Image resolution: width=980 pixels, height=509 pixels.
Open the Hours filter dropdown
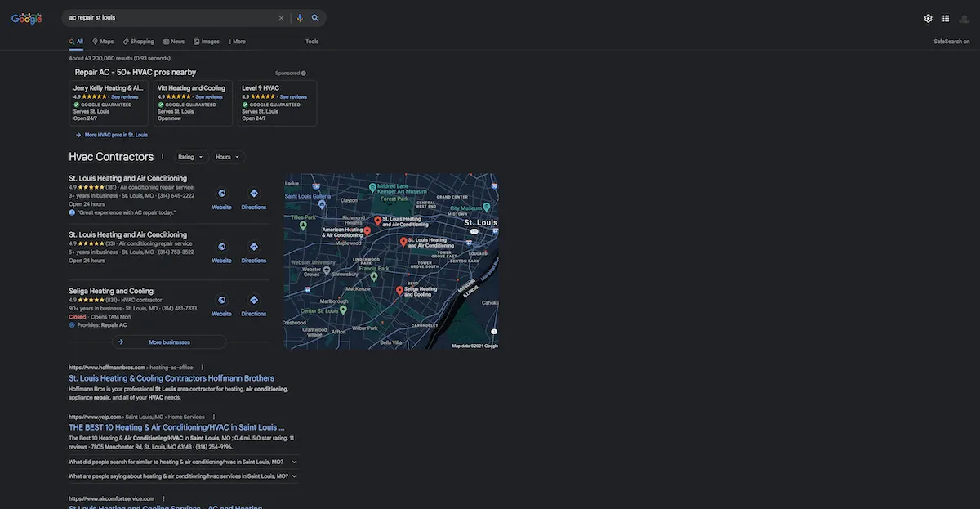tap(228, 157)
